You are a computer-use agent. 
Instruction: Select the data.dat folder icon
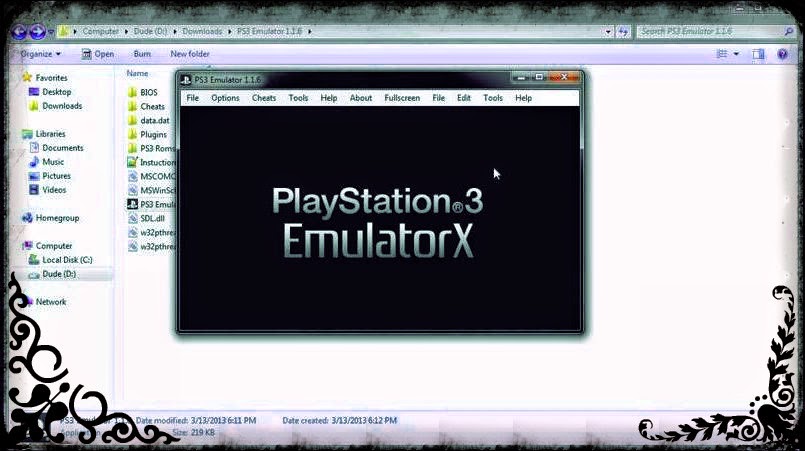click(132, 120)
